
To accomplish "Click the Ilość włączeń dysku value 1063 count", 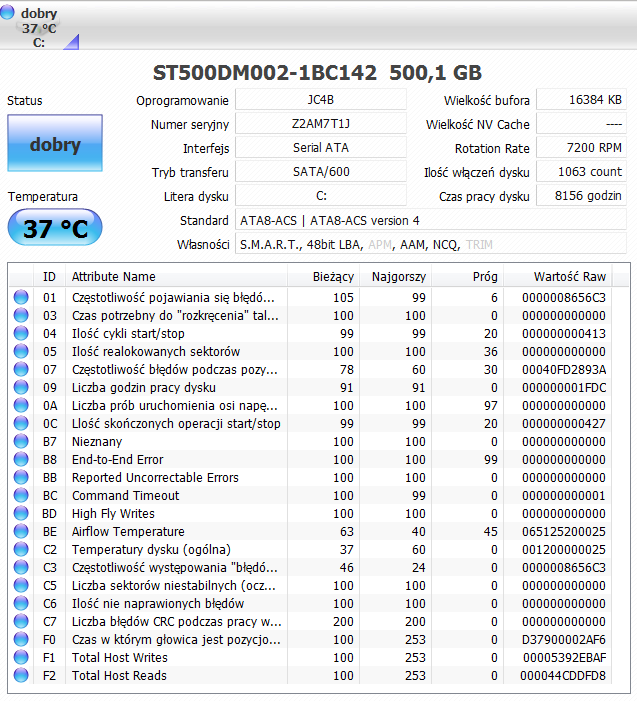I will 581,172.
